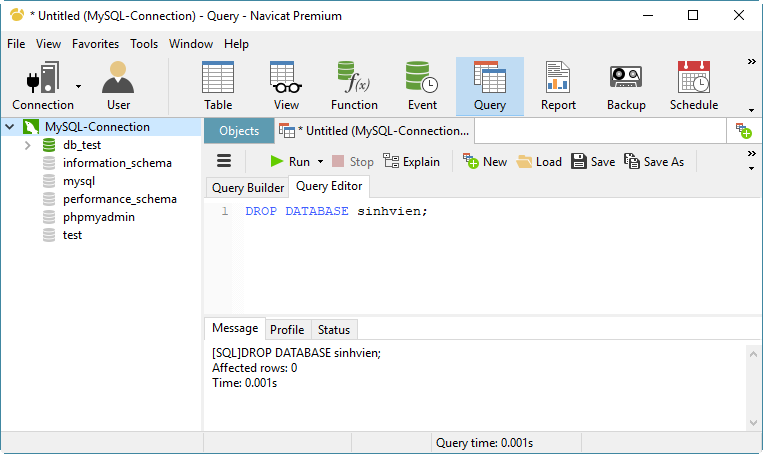Select the Query toolbar icon

(x=490, y=86)
